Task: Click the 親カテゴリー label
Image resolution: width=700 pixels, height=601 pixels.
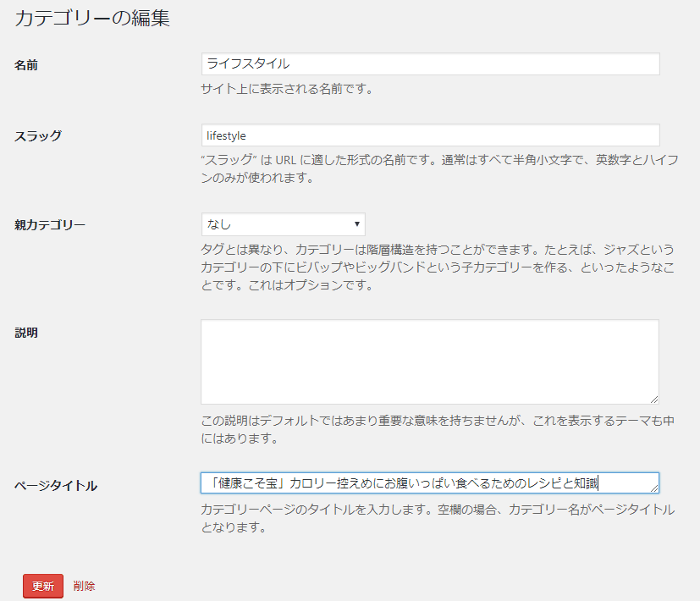Action: click(50, 225)
